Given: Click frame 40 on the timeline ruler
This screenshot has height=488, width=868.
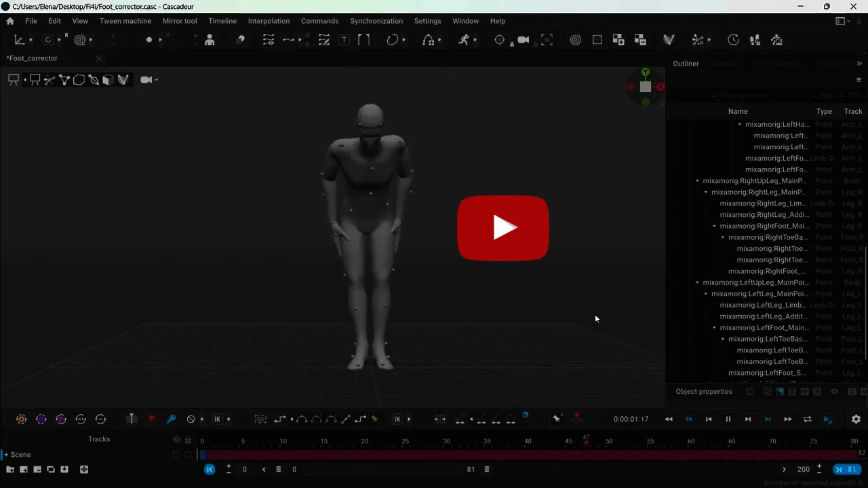Looking at the screenshot, I should click(x=528, y=441).
